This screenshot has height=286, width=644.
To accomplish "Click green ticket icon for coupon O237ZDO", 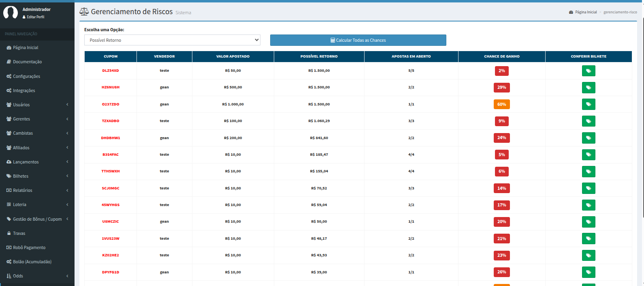I will 588,105.
